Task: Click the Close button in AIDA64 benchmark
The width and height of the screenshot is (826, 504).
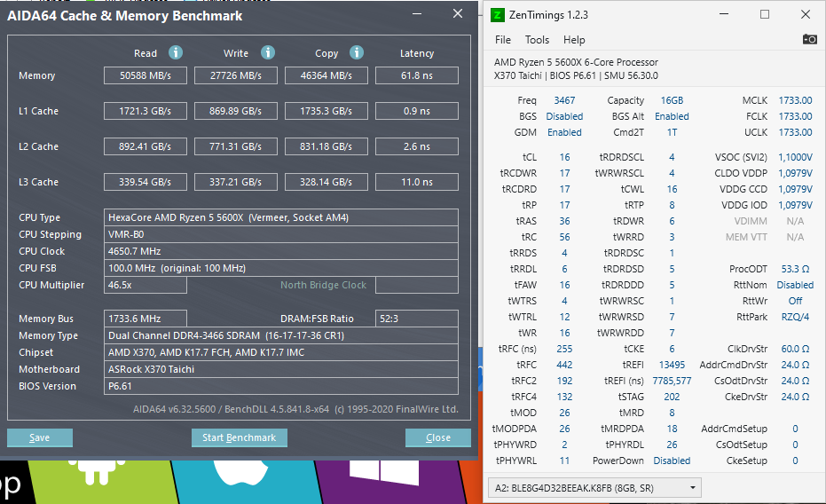Action: tap(437, 437)
